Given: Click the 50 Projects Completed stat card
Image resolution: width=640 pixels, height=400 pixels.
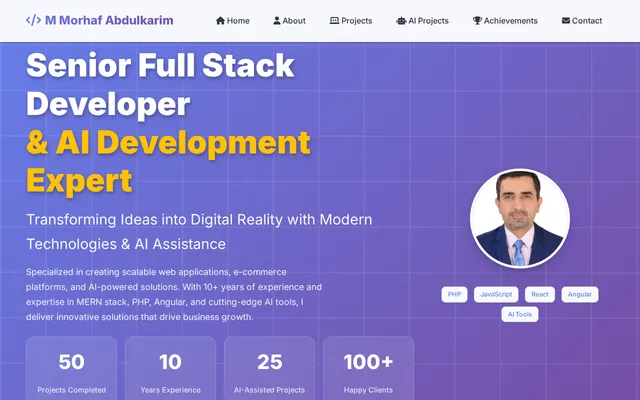Looking at the screenshot, I should tap(71, 368).
